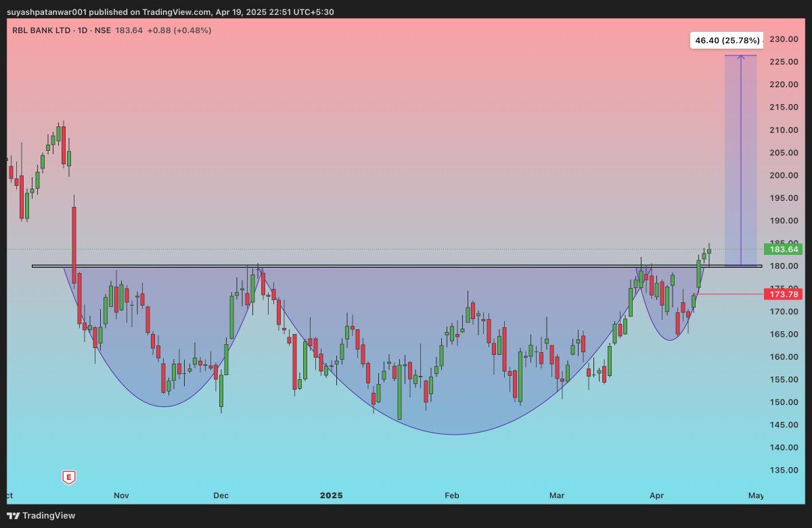Click the RBL BANK LTD symbol title

tap(41, 30)
